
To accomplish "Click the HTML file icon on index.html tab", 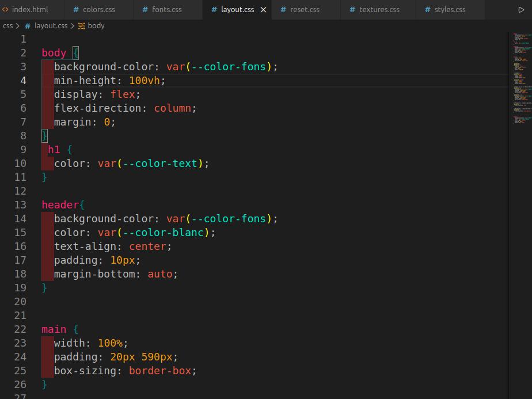I will point(5,10).
